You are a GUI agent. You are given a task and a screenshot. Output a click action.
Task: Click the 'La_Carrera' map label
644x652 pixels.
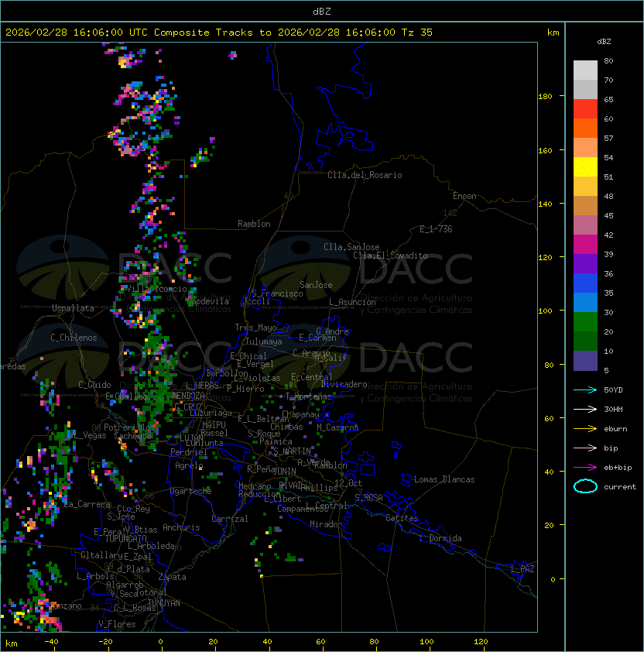click(87, 504)
